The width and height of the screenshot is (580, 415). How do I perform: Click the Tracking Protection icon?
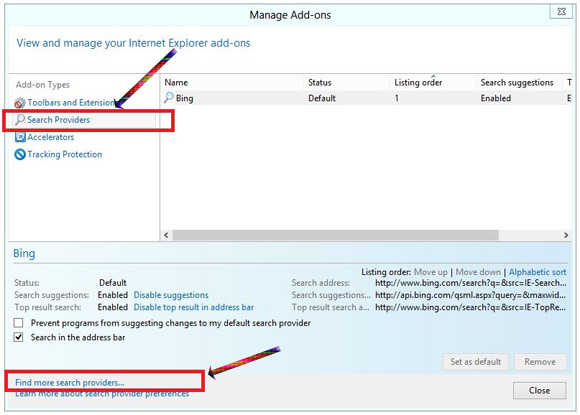pyautogui.click(x=20, y=154)
